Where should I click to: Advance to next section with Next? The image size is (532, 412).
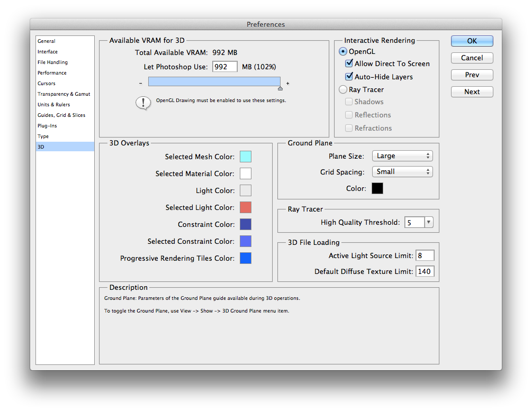coord(472,92)
